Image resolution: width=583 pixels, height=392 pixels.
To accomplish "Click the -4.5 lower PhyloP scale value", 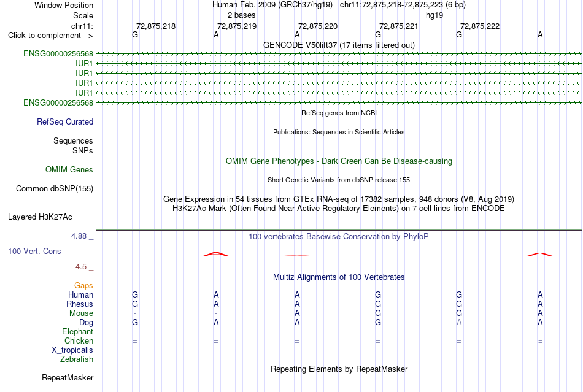I will [80, 267].
